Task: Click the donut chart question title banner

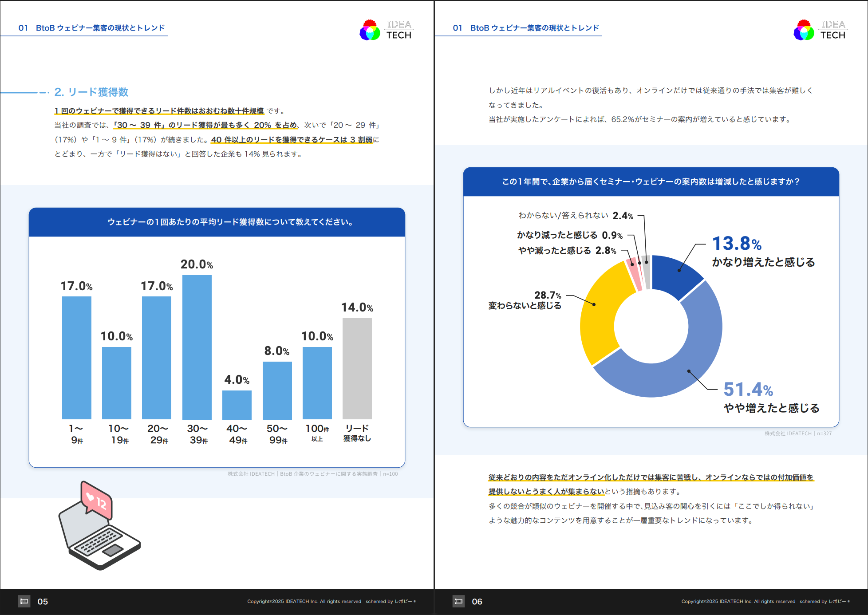Action: click(x=651, y=182)
